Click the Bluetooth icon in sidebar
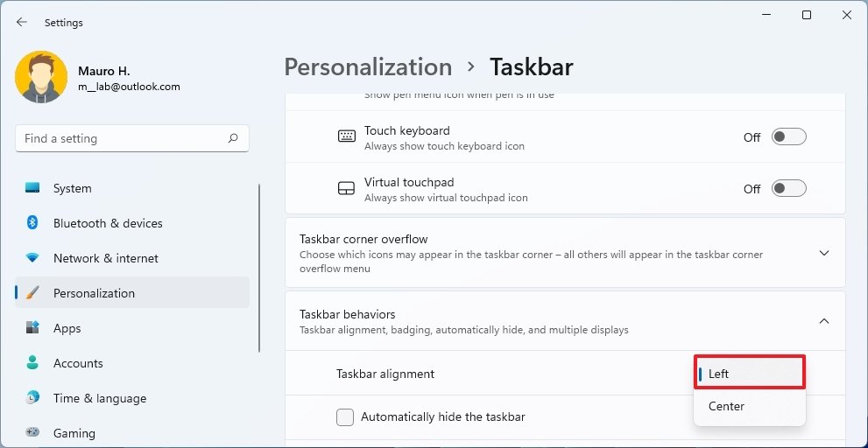The image size is (868, 448). point(32,223)
